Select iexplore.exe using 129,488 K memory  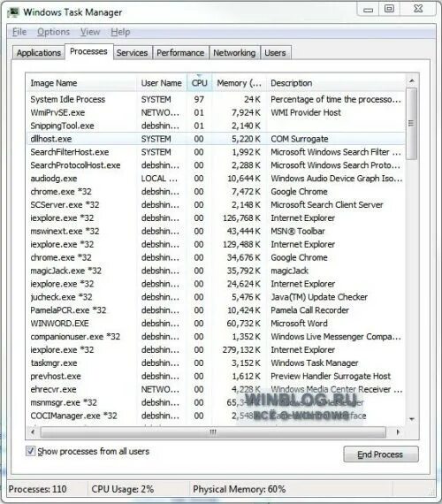point(216,244)
